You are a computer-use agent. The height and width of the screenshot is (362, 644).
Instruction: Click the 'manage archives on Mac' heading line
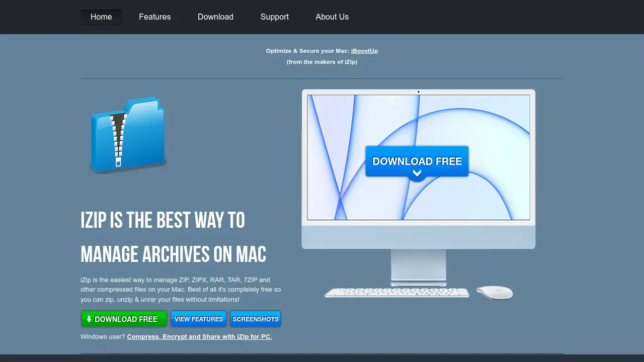(x=174, y=254)
